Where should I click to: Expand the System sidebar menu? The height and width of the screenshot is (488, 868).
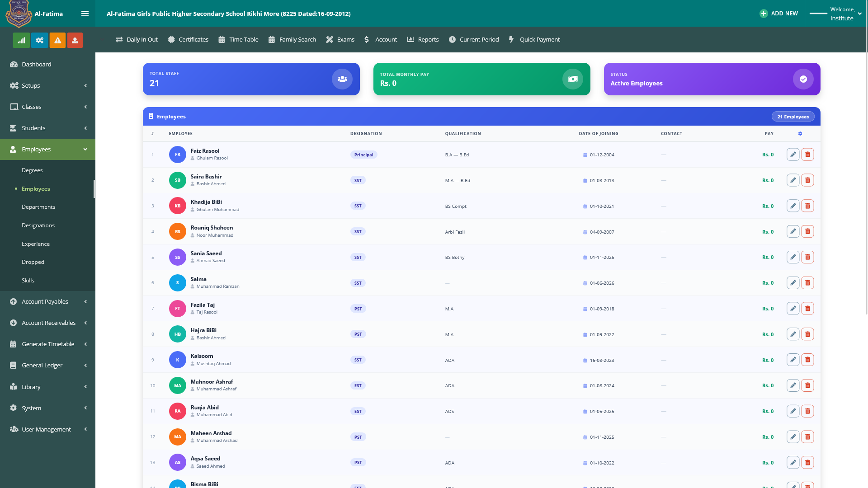coord(47,408)
